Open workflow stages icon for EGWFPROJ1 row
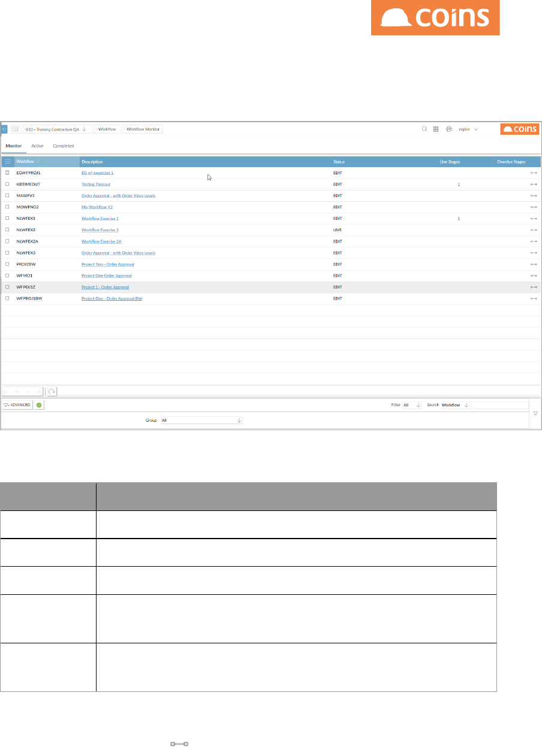 click(534, 173)
